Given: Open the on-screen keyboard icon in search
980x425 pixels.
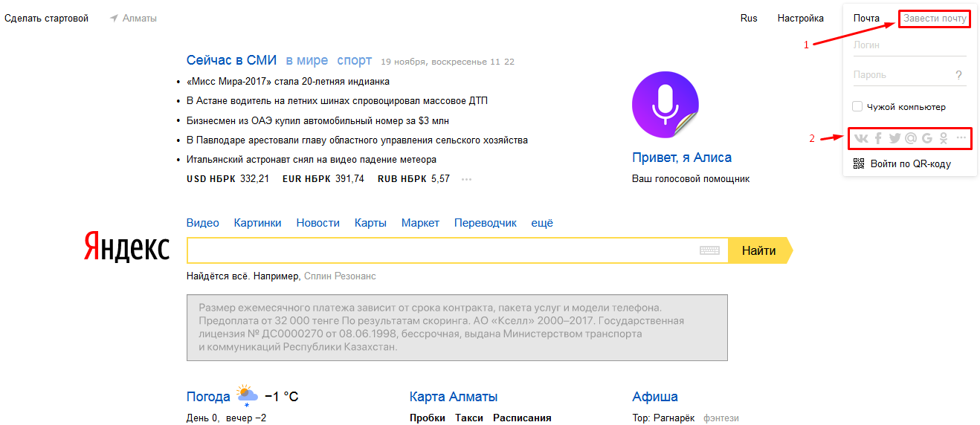Looking at the screenshot, I should (x=710, y=251).
